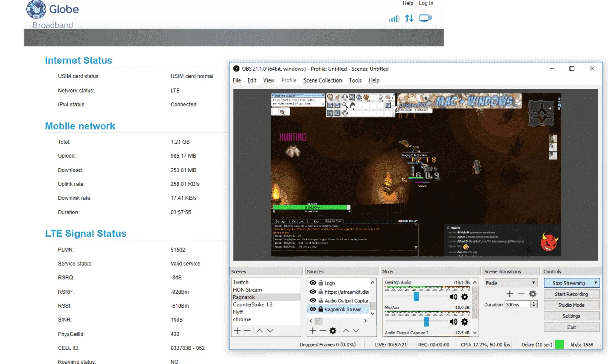
Task: Remove selected scene with the minus icon
Action: 247,331
